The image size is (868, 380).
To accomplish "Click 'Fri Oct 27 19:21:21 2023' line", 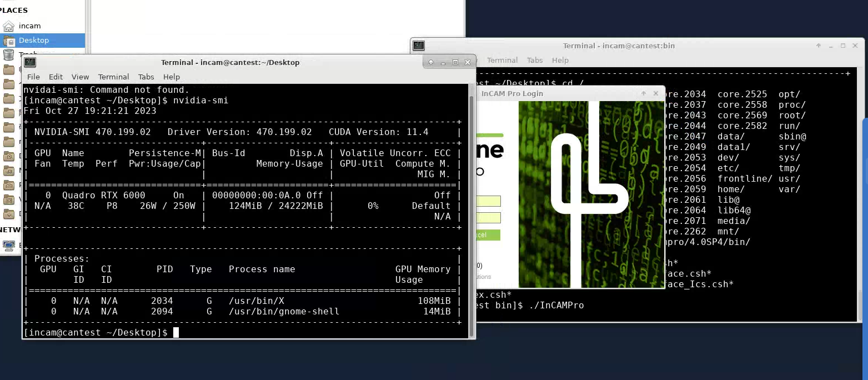I will point(90,111).
